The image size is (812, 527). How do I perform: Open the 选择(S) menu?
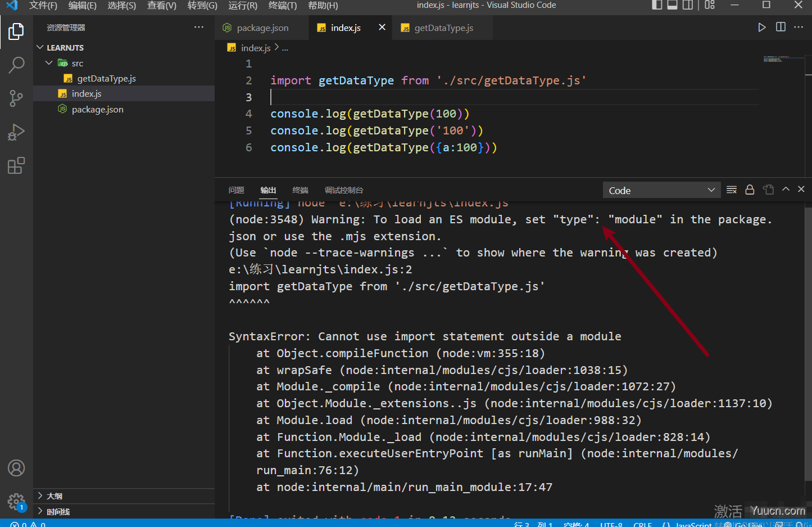coord(121,5)
